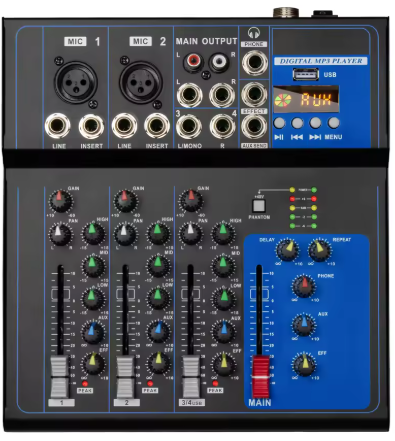Click channel 2 PEAK LED
Viewport: 395px width, 441px height.
pyautogui.click(x=150, y=383)
